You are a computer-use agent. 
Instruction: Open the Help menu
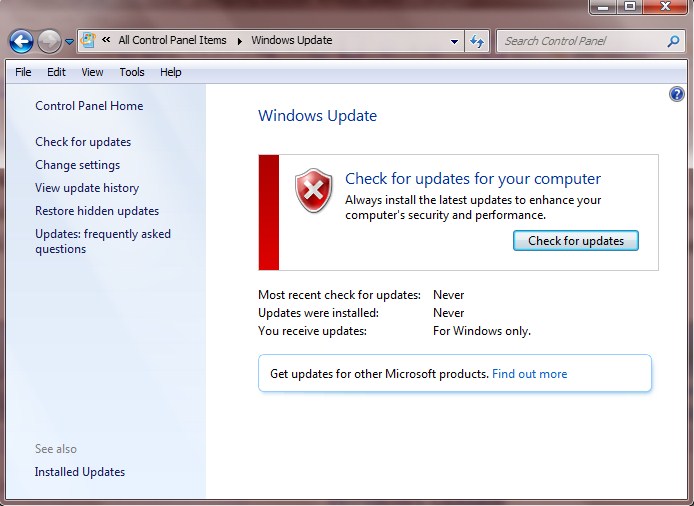(x=171, y=72)
